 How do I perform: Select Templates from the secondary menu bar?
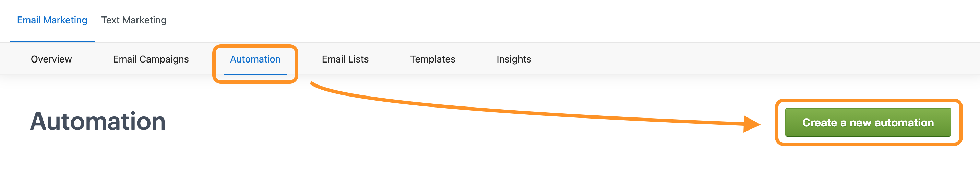[x=432, y=59]
